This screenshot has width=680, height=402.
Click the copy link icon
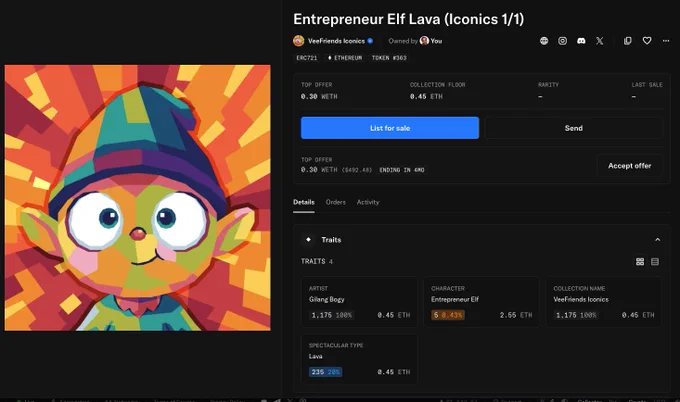click(x=628, y=41)
